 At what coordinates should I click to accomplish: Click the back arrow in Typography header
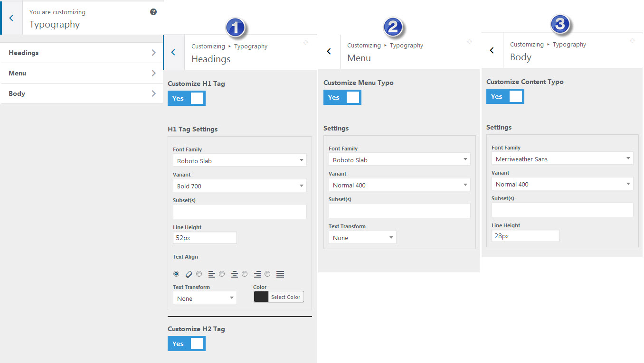11,18
